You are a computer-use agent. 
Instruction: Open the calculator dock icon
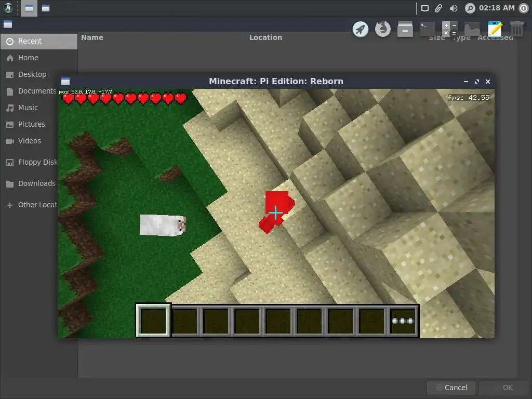pos(450,29)
